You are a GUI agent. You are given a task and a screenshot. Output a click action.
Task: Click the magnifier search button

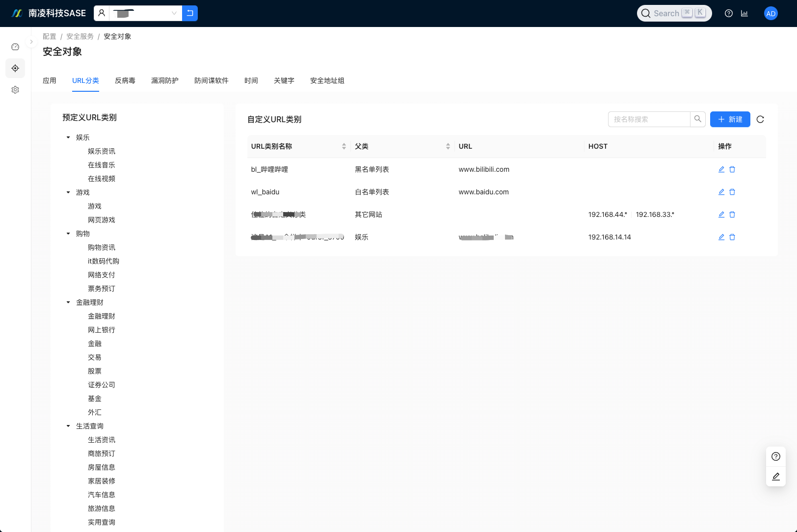click(x=698, y=119)
